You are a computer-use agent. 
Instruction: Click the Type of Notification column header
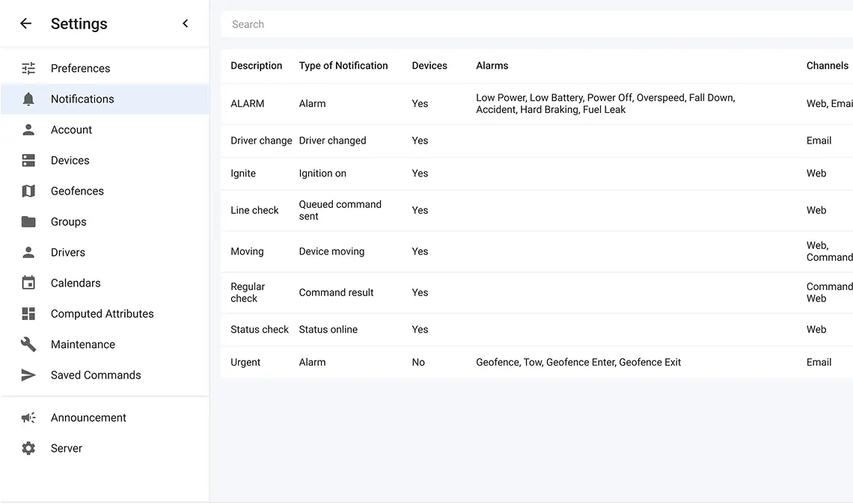point(343,65)
